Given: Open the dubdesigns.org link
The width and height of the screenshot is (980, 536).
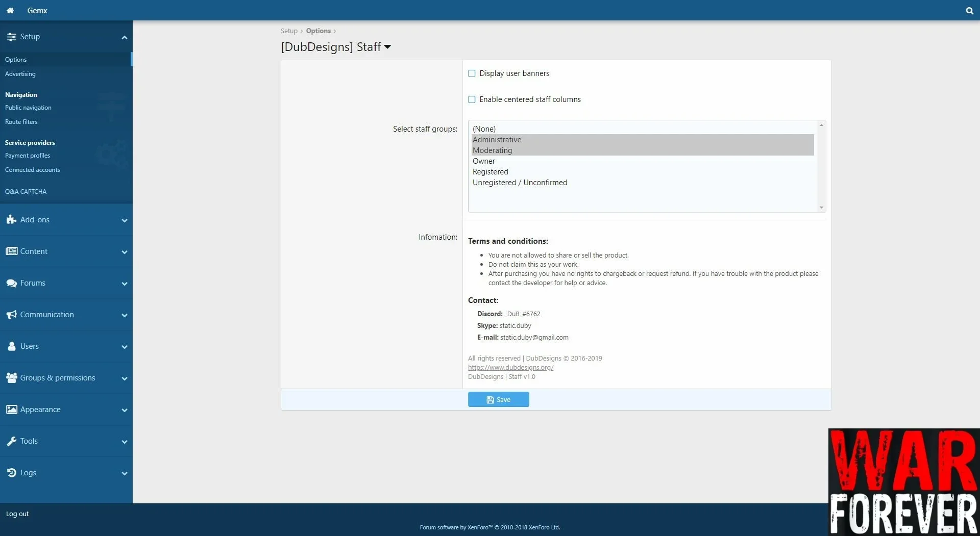Looking at the screenshot, I should click(510, 368).
